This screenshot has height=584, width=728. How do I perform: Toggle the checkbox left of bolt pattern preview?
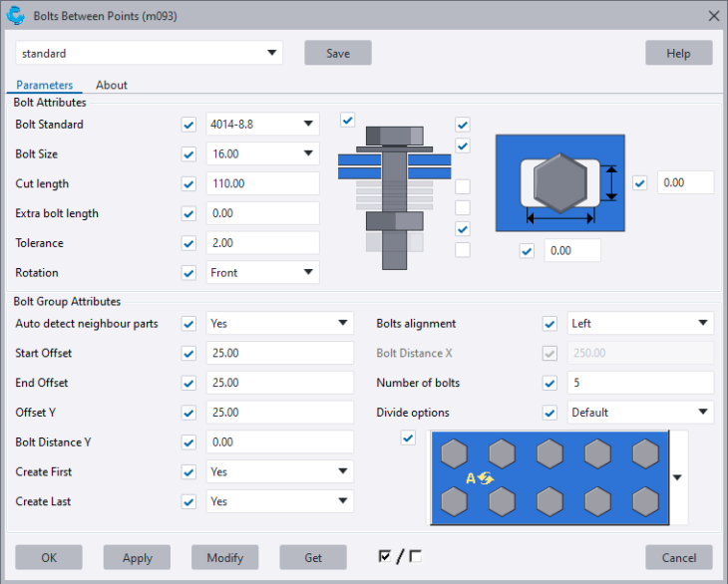[x=408, y=438]
